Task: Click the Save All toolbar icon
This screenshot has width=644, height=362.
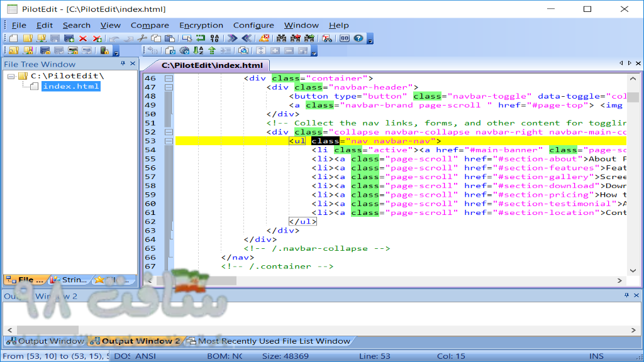Action: 69,38
